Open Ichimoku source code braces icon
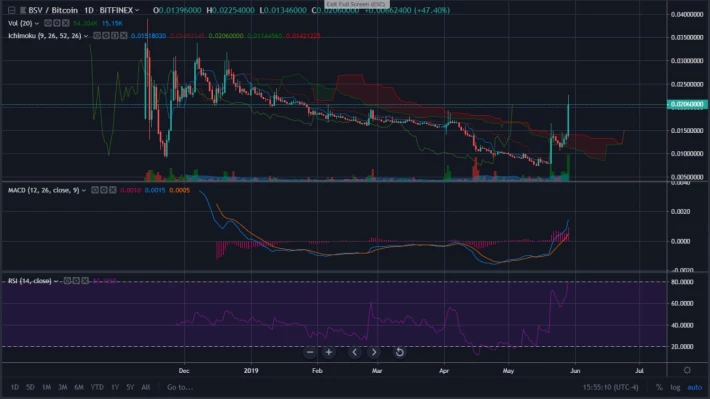The width and height of the screenshot is (710, 399). 115,35
